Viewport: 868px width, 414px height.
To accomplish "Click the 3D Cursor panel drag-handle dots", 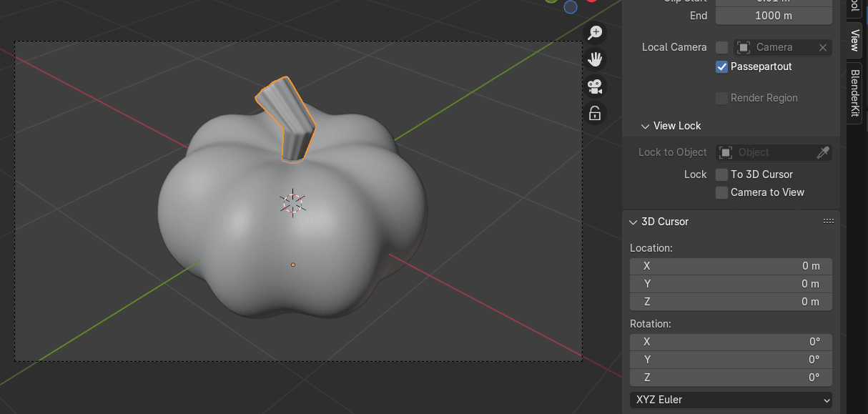I will click(829, 222).
